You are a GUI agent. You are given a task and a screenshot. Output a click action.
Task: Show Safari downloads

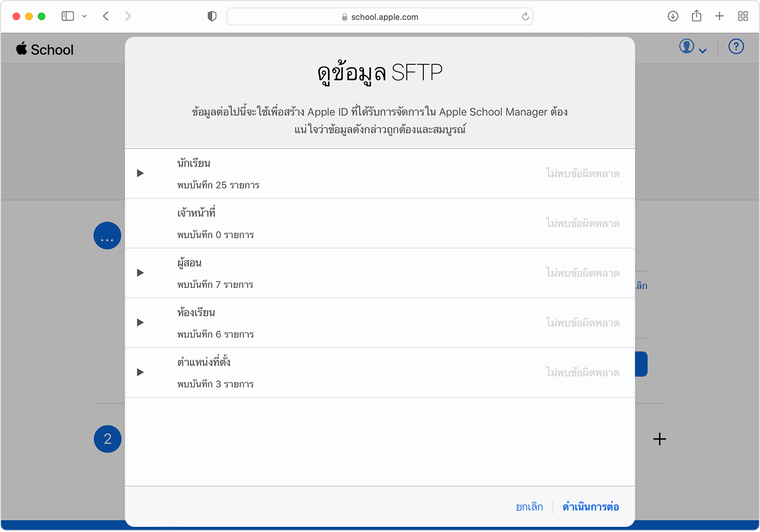tap(673, 16)
